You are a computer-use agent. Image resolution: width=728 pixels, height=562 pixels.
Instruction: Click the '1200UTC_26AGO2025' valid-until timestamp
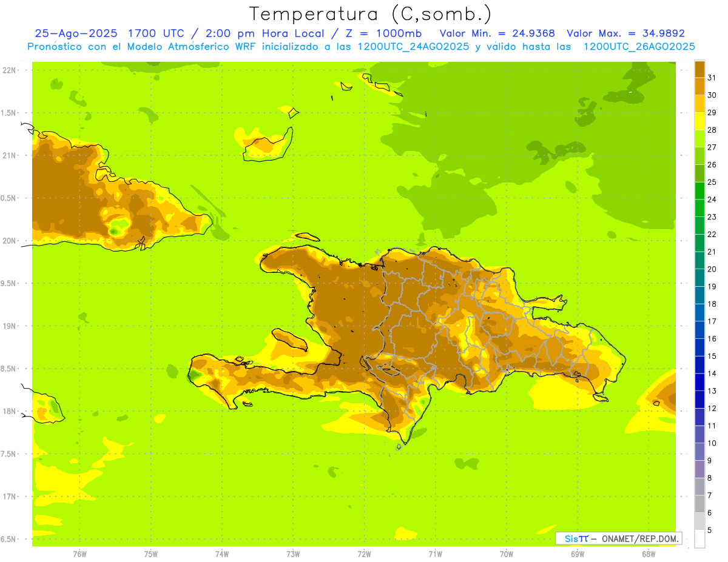639,47
